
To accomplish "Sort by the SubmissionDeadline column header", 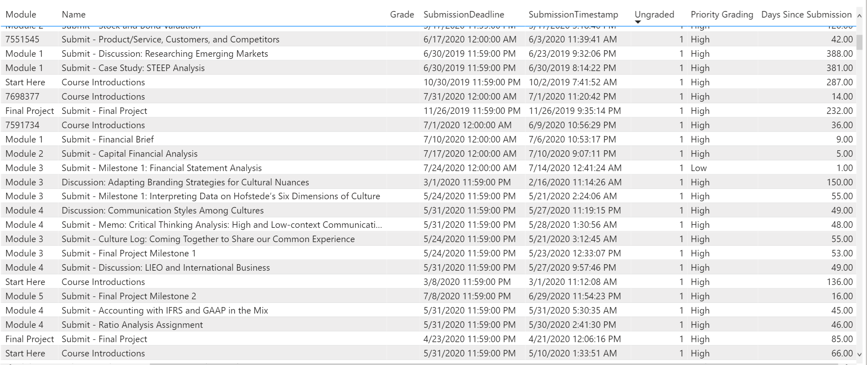I will click(x=464, y=15).
